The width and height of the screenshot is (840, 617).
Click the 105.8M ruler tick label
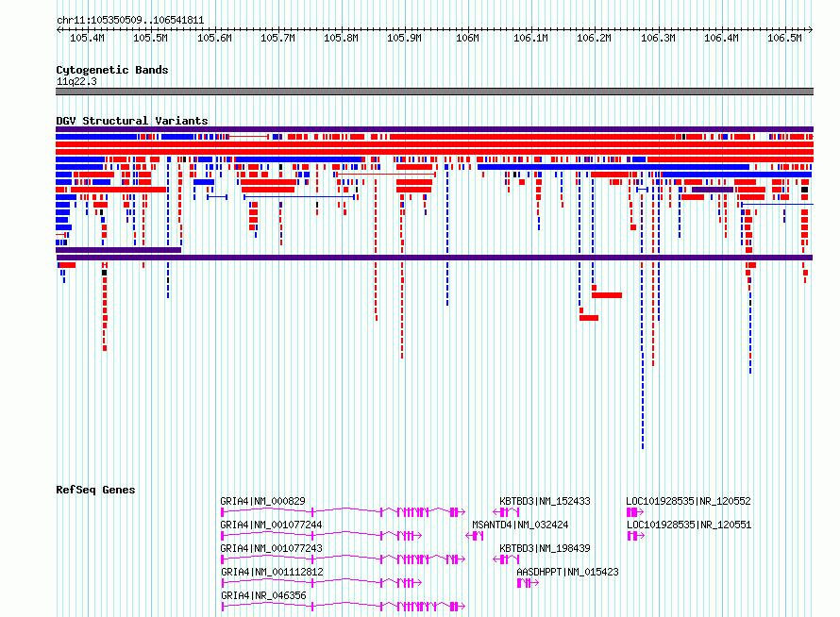pos(341,38)
